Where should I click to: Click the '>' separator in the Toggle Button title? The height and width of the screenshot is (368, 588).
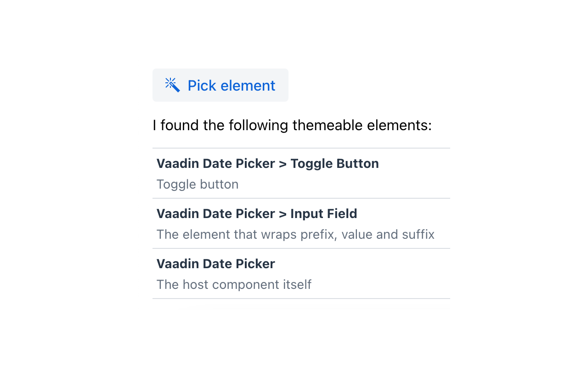[x=283, y=164]
